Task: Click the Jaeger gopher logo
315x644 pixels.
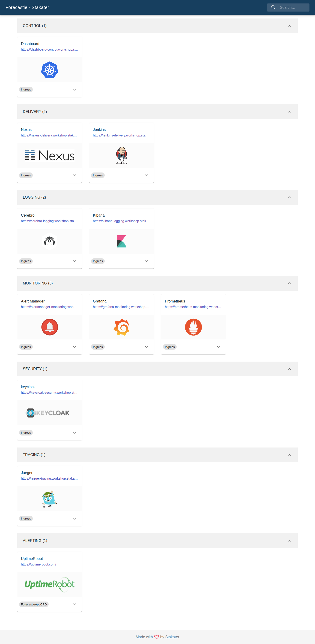Action: pyautogui.click(x=49, y=499)
